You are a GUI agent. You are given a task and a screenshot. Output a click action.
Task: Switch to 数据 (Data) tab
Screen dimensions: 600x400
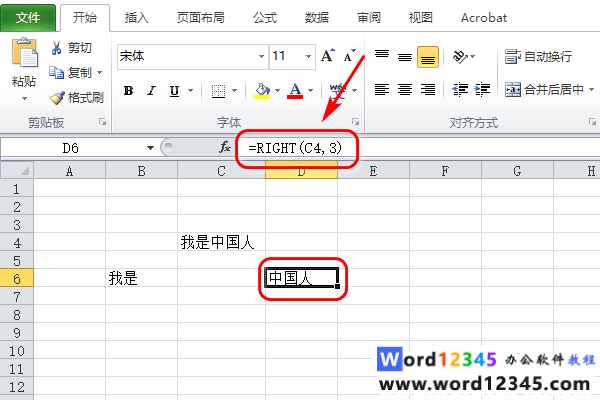317,18
